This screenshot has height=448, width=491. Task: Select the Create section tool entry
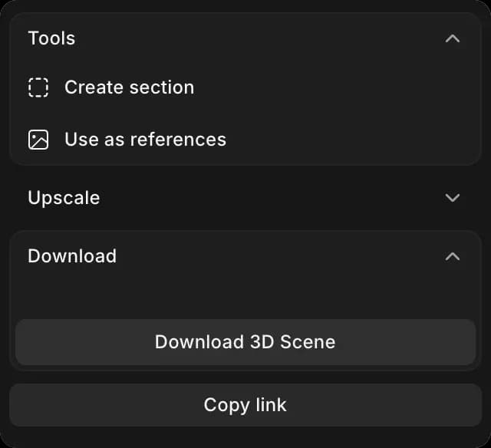[x=245, y=87]
